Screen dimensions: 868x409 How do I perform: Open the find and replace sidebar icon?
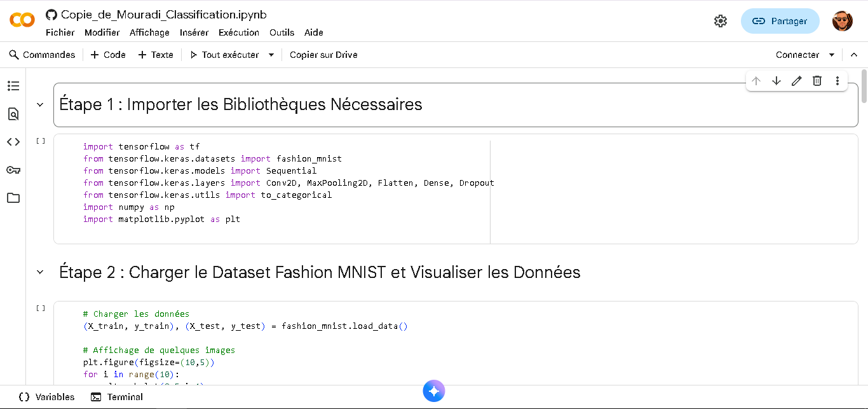click(x=13, y=114)
